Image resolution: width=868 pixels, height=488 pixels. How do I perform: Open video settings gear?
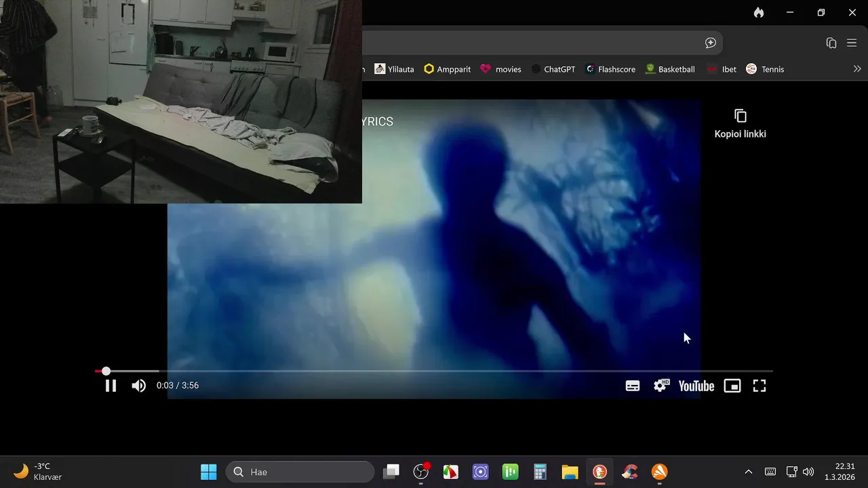[x=660, y=386]
